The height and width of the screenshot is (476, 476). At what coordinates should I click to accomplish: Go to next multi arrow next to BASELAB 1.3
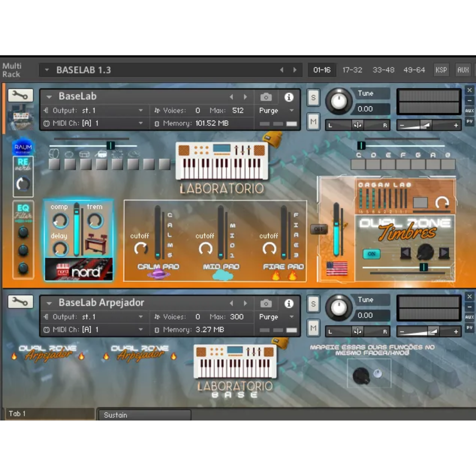[295, 70]
